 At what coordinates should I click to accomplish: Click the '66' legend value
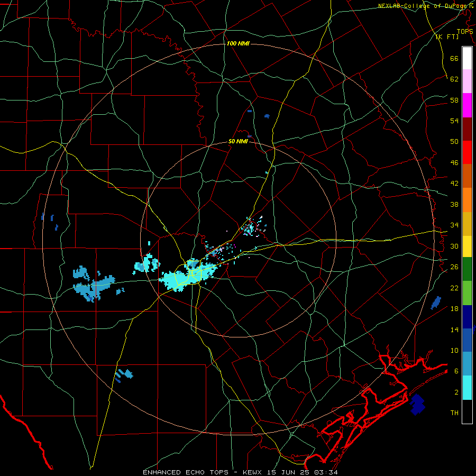(454, 58)
